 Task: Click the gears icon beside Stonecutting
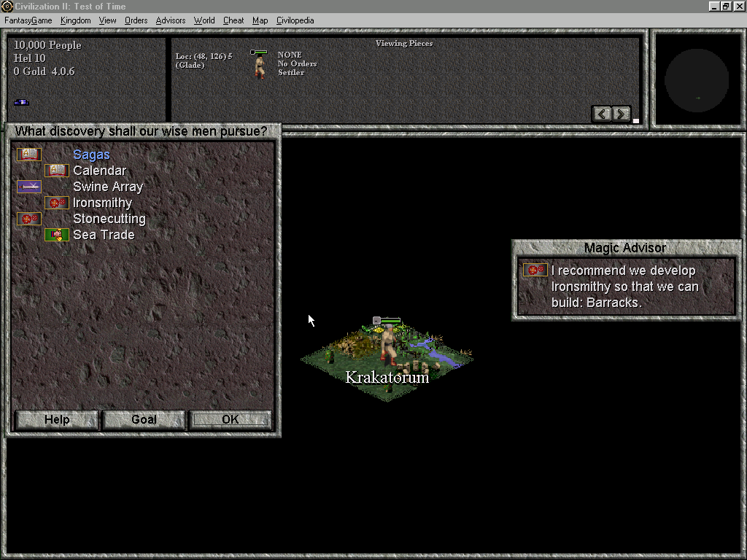tap(29, 219)
